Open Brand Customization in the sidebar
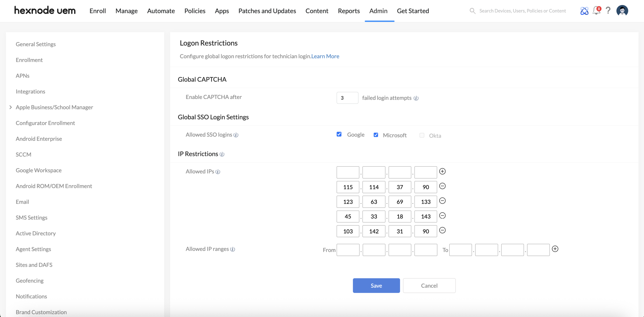 [41, 312]
